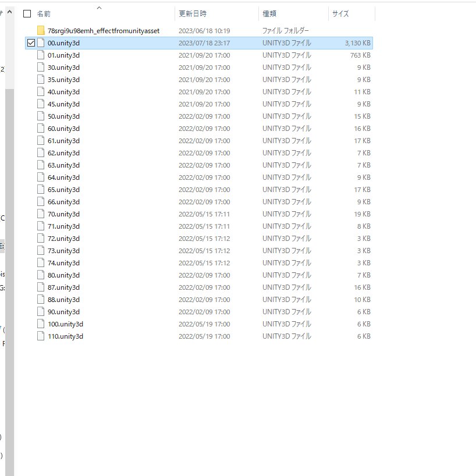Toggle the select-all checkbox in the header
The height and width of the screenshot is (476, 476).
[27, 13]
